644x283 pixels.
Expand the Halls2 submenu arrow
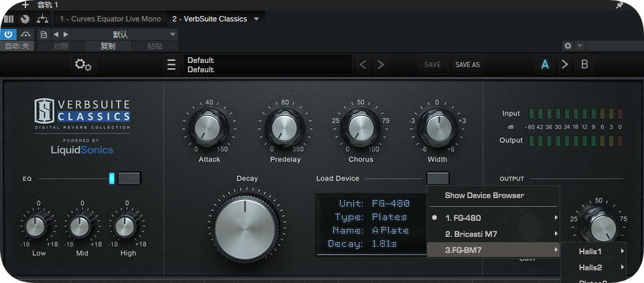click(622, 267)
